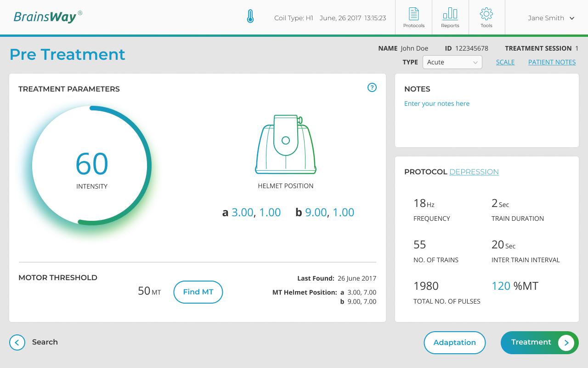Click the helmet position illustration
Viewport: 588px width, 368px height.
pos(286,144)
